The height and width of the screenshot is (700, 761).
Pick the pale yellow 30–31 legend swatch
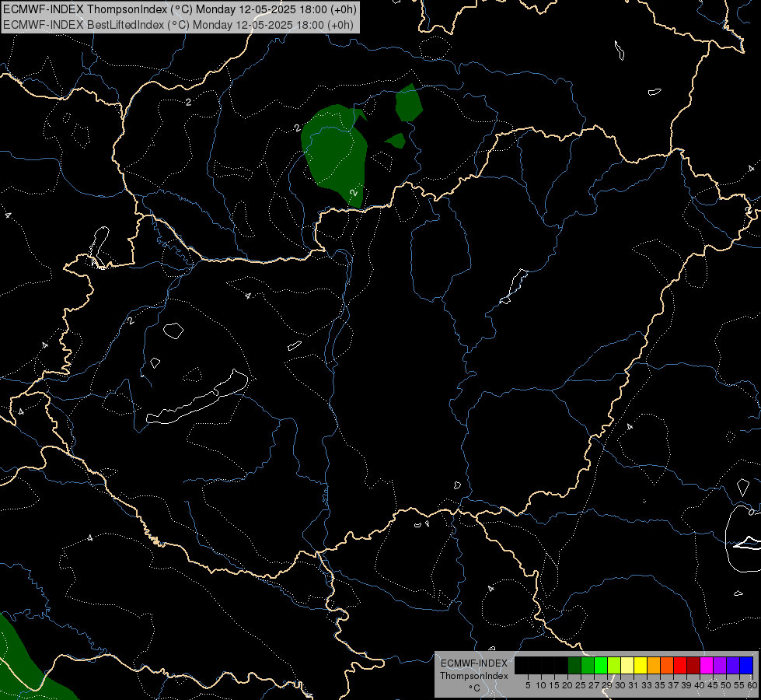click(x=627, y=665)
